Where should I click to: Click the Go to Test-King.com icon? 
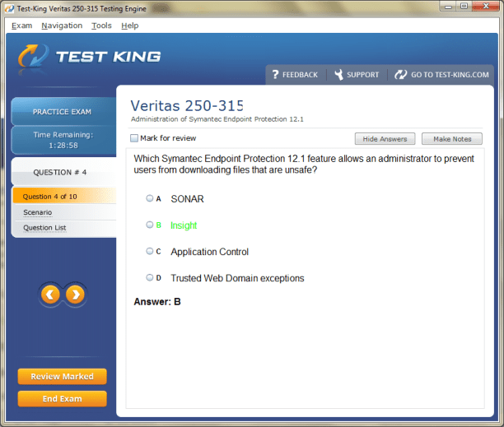pos(401,74)
